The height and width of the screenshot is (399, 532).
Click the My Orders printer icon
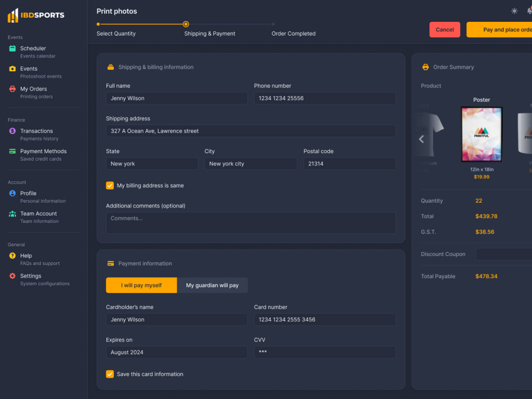(x=12, y=89)
